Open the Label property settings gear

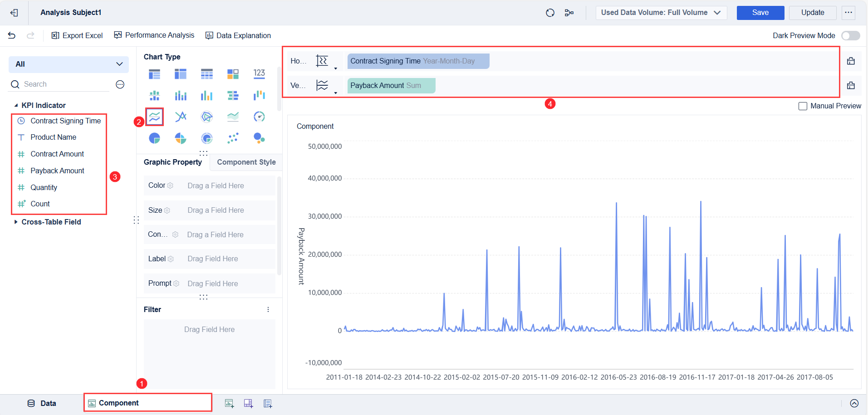pos(171,259)
